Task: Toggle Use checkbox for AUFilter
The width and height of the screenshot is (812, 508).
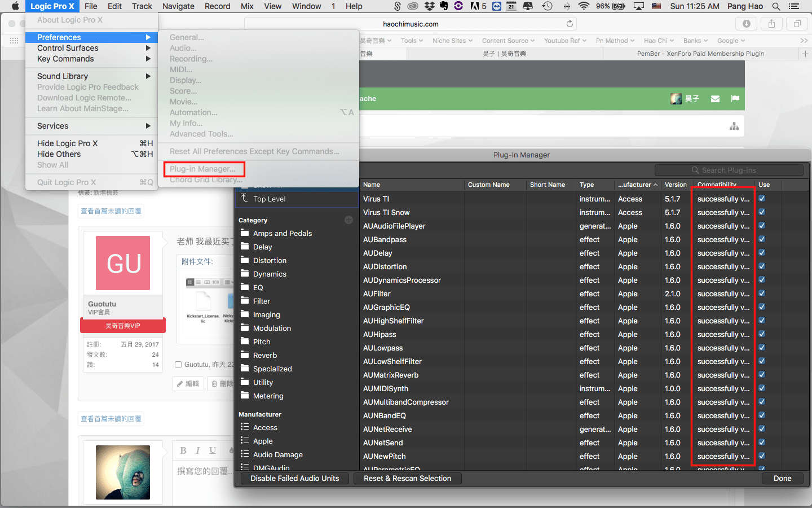Action: click(x=762, y=294)
